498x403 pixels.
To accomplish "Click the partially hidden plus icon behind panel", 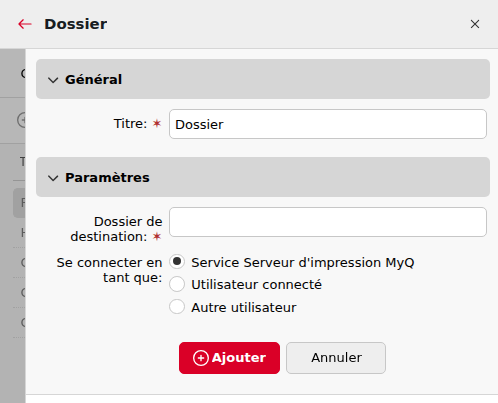I will [x=22, y=120].
